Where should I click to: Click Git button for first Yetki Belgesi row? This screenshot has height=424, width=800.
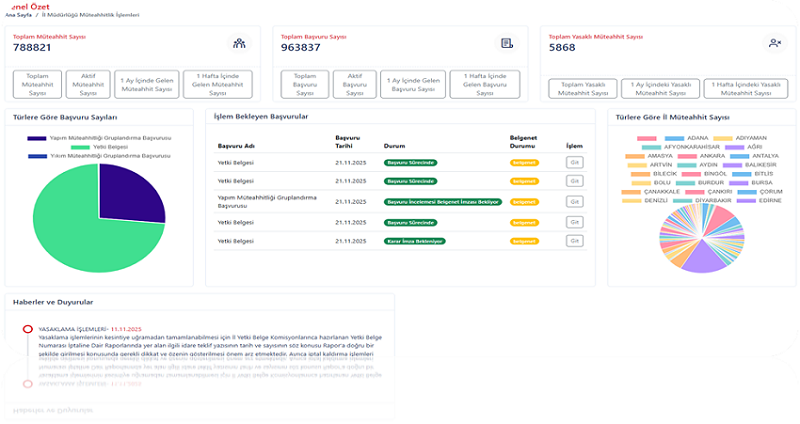574,160
